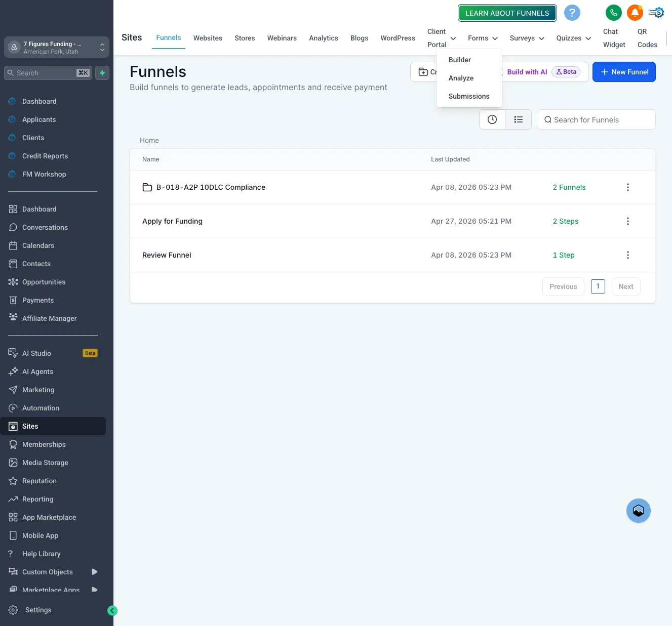This screenshot has height=626, width=672.
Task: Open the Chat Widget tab
Action: pyautogui.click(x=614, y=38)
